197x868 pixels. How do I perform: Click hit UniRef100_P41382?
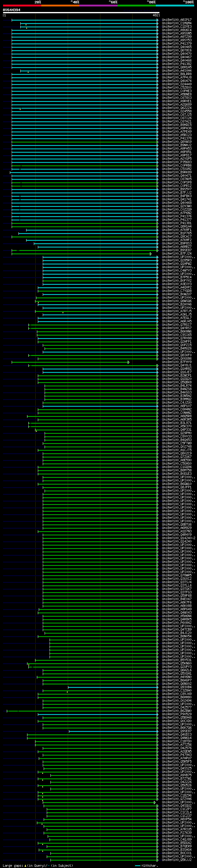pos(176,64)
